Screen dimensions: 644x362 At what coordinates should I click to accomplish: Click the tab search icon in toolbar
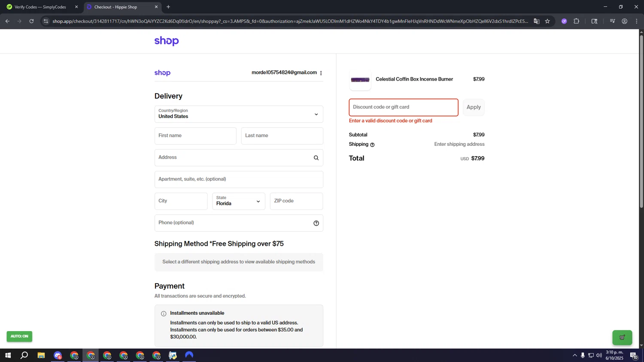(594, 21)
